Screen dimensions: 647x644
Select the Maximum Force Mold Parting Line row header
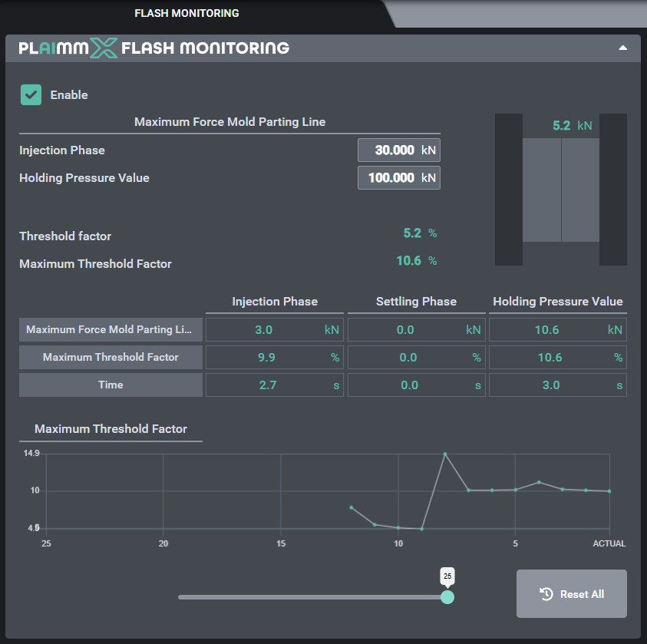(x=111, y=330)
